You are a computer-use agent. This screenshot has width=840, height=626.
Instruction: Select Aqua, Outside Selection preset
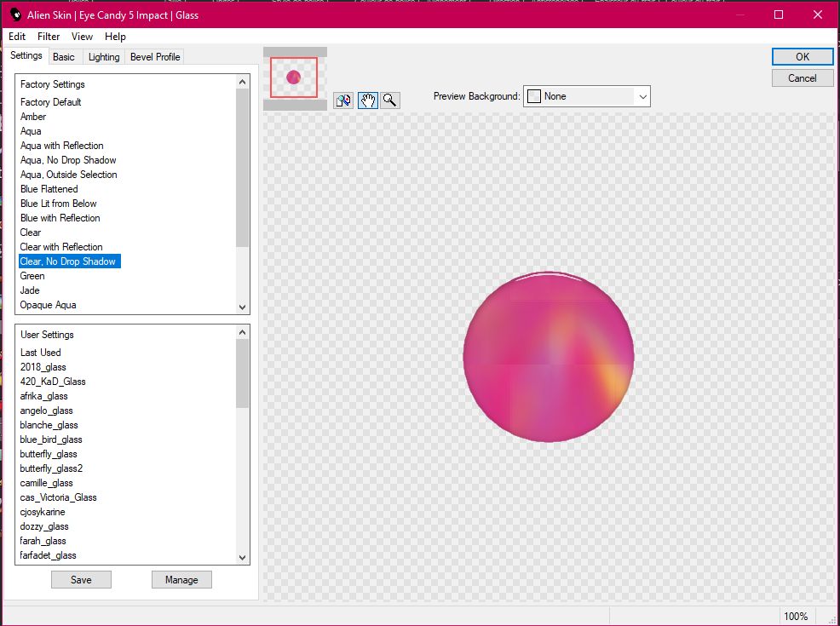pos(68,174)
